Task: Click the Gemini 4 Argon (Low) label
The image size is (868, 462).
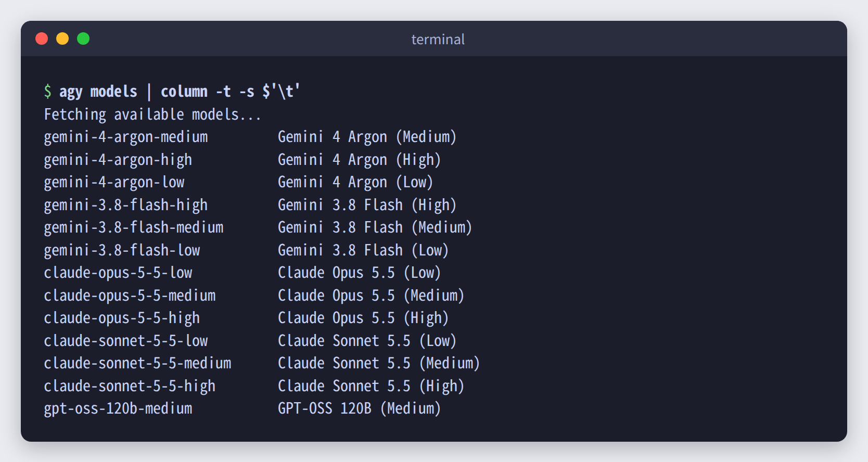Action: pyautogui.click(x=355, y=182)
